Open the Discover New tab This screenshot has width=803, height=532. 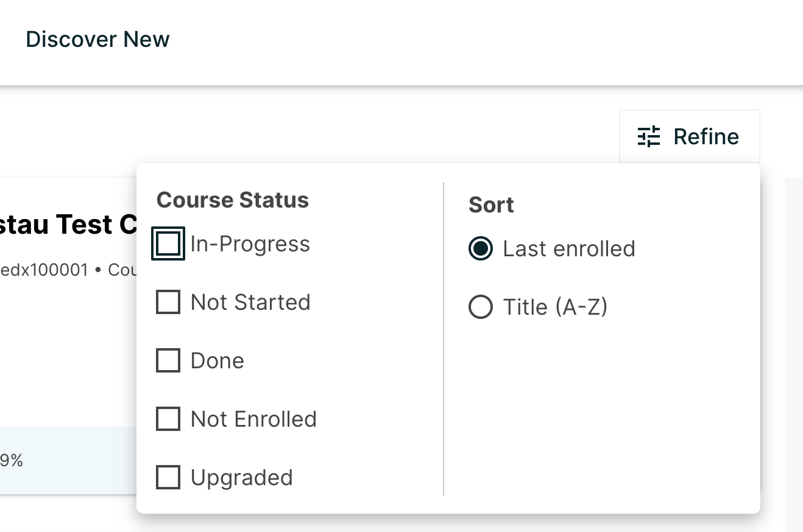(x=97, y=40)
